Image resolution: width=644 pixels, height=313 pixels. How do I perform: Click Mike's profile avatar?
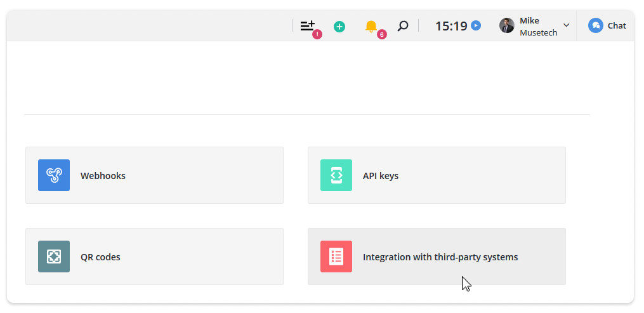(x=507, y=25)
